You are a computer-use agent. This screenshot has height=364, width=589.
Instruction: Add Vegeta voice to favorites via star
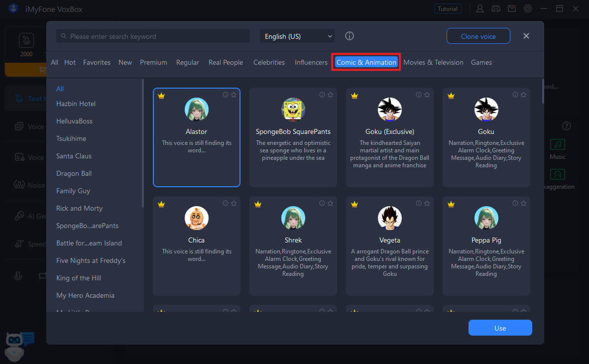(427, 203)
